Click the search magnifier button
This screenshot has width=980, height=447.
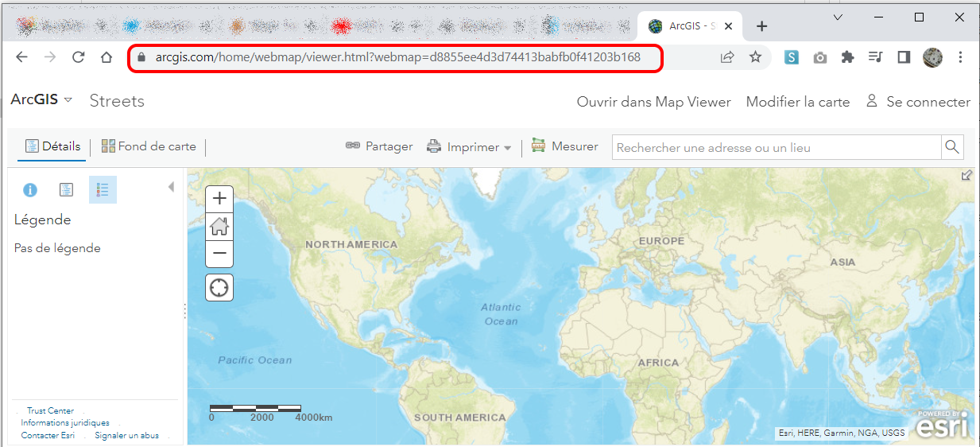tap(951, 147)
